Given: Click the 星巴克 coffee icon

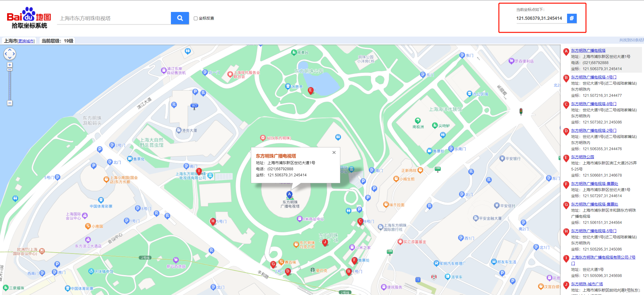Looking at the screenshot, I should click(x=313, y=270).
